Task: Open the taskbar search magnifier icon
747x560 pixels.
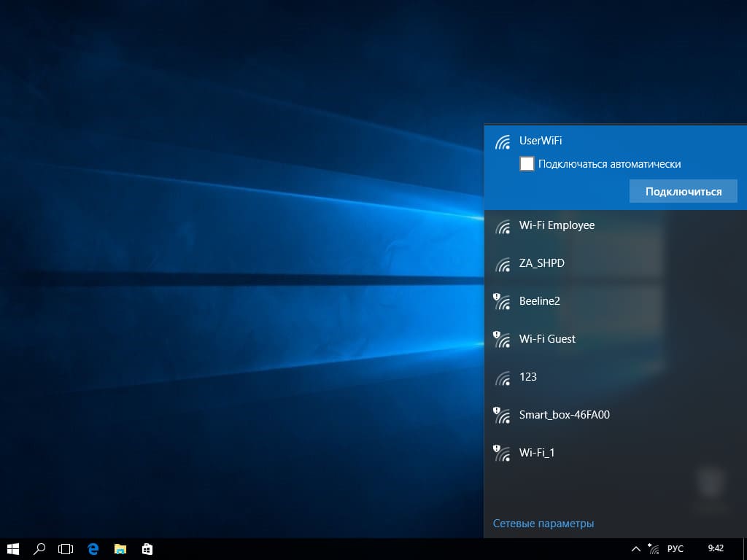Action: click(x=40, y=549)
